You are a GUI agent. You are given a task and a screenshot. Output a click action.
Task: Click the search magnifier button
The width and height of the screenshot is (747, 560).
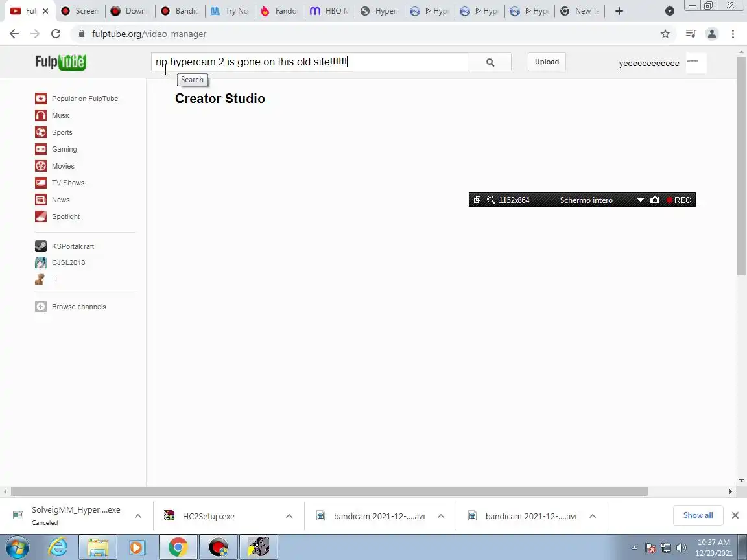point(490,62)
